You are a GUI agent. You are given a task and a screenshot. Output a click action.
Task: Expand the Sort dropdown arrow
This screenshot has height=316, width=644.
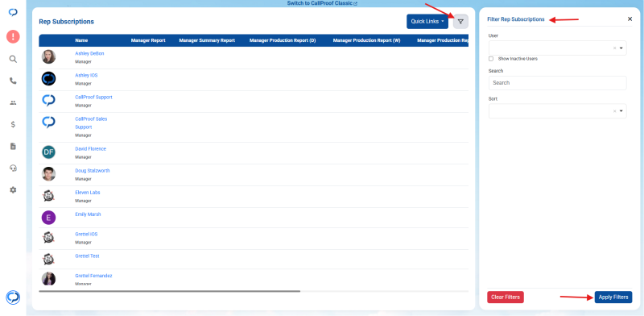pos(621,111)
